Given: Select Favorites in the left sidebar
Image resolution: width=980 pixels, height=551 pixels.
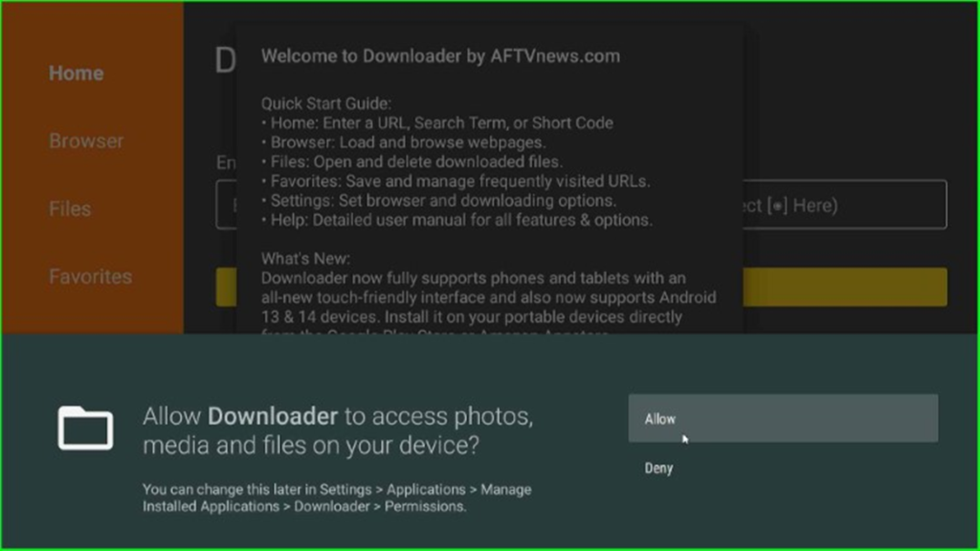Looking at the screenshot, I should click(91, 276).
